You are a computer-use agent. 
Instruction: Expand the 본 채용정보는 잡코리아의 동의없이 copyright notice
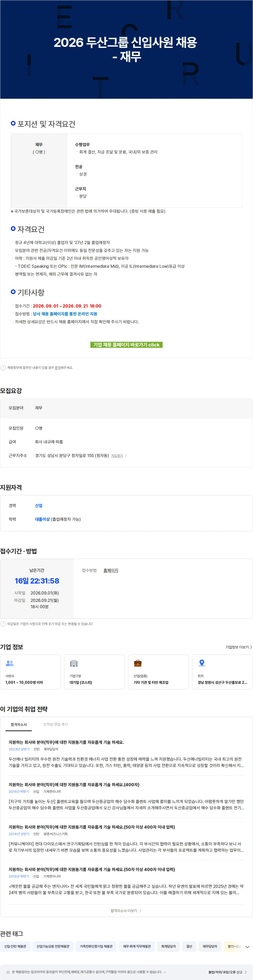click(x=165, y=972)
